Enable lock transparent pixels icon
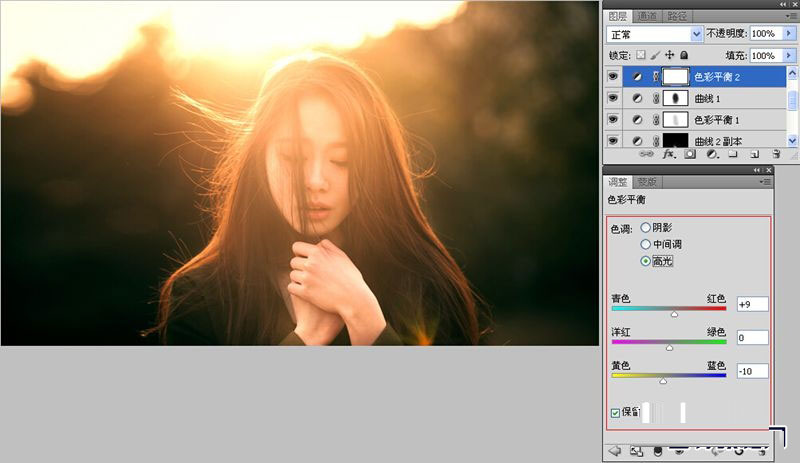 [x=640, y=55]
